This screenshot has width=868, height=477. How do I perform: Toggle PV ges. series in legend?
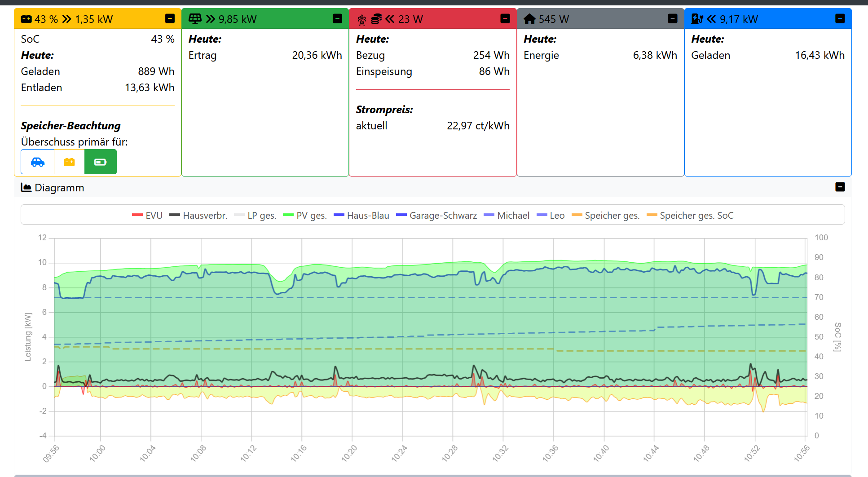(304, 216)
